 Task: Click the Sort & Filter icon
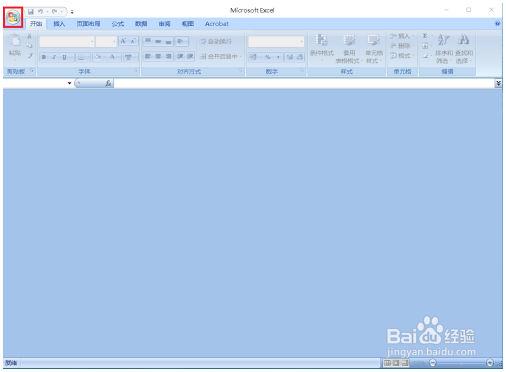point(444,48)
